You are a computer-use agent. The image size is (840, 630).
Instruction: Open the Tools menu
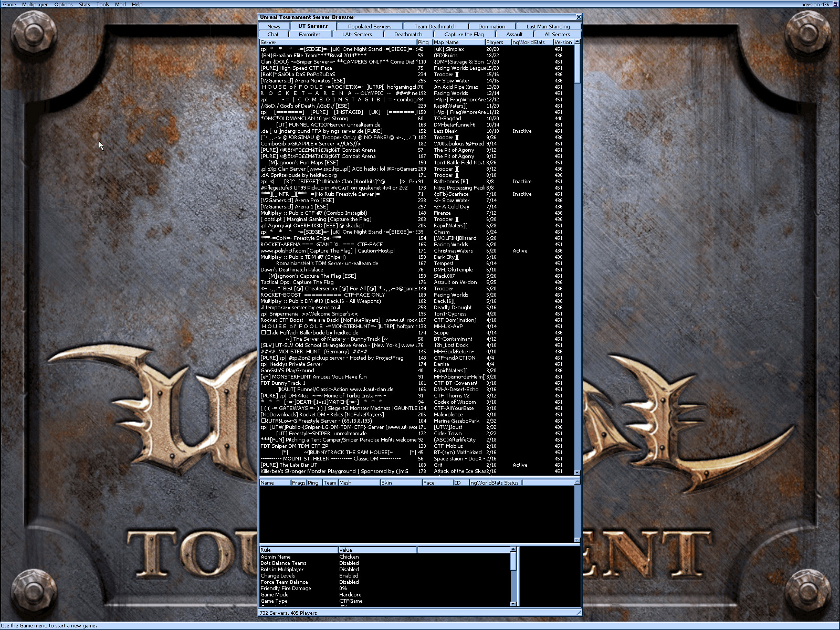click(x=102, y=4)
